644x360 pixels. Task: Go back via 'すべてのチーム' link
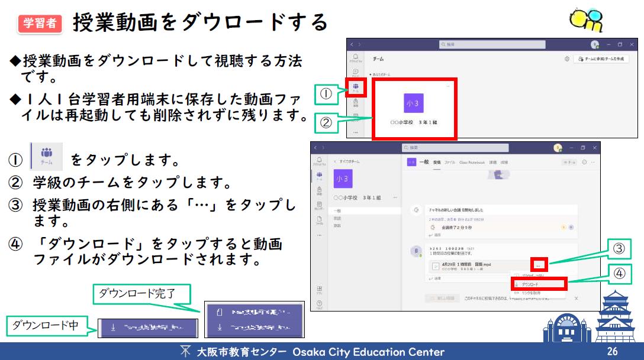point(346,161)
